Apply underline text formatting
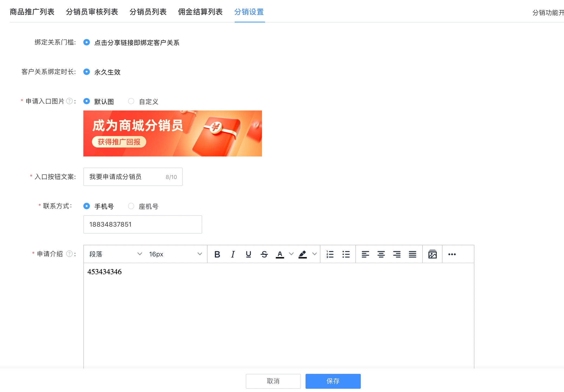The width and height of the screenshot is (564, 392). point(248,254)
